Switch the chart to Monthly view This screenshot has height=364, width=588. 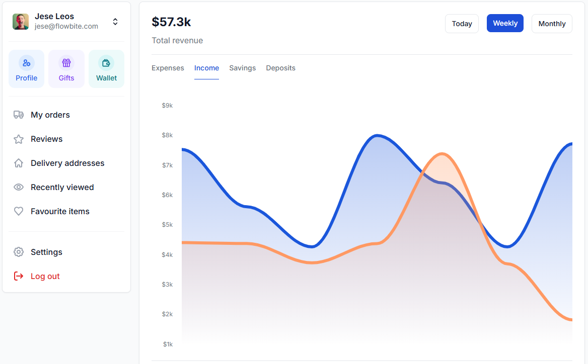[x=552, y=24]
